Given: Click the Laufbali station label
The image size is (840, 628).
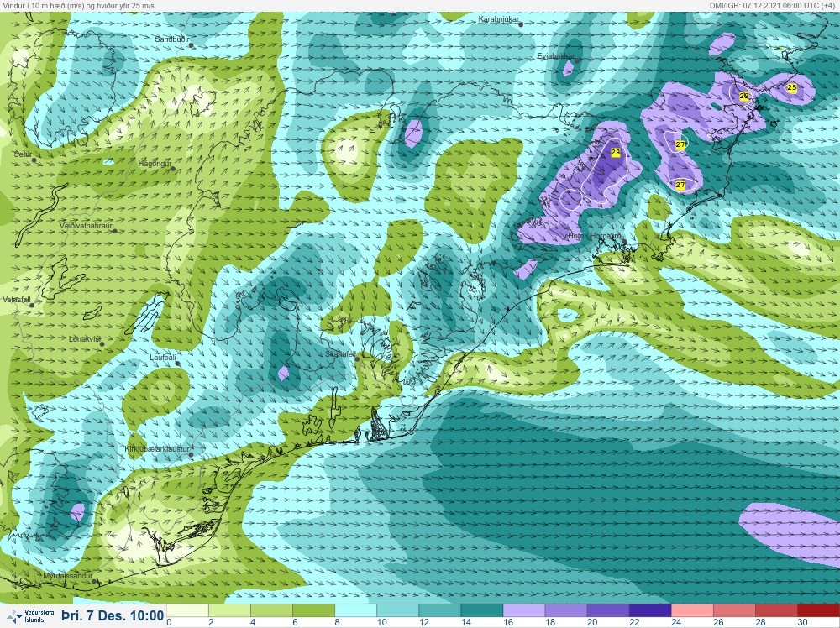Looking at the screenshot, I should click(163, 358).
